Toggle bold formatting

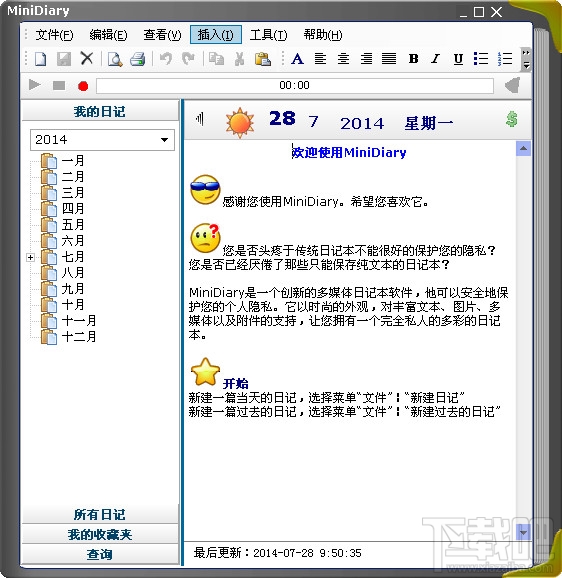tap(413, 59)
